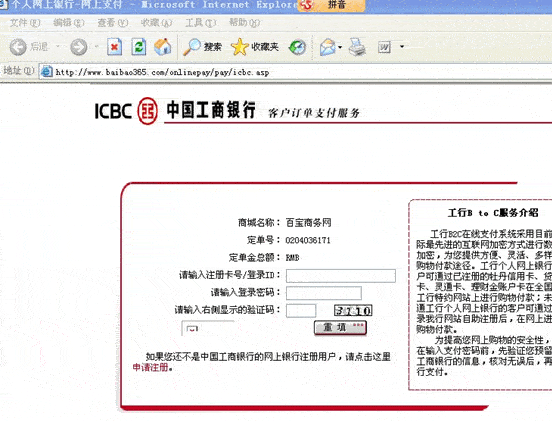Screen dimensions: 552x421
Task: Open the 文件 menu
Action: pos(25,23)
